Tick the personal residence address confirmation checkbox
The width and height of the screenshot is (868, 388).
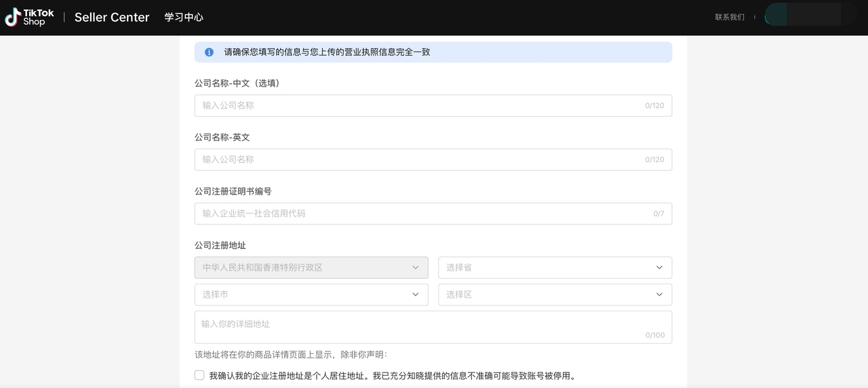pyautogui.click(x=199, y=375)
